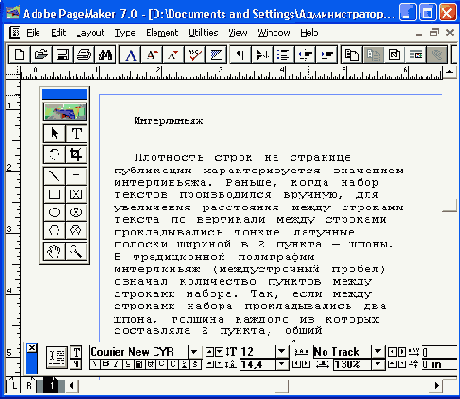Toggle Normal style in the control palette
The height and width of the screenshot is (399, 460).
pos(95,364)
